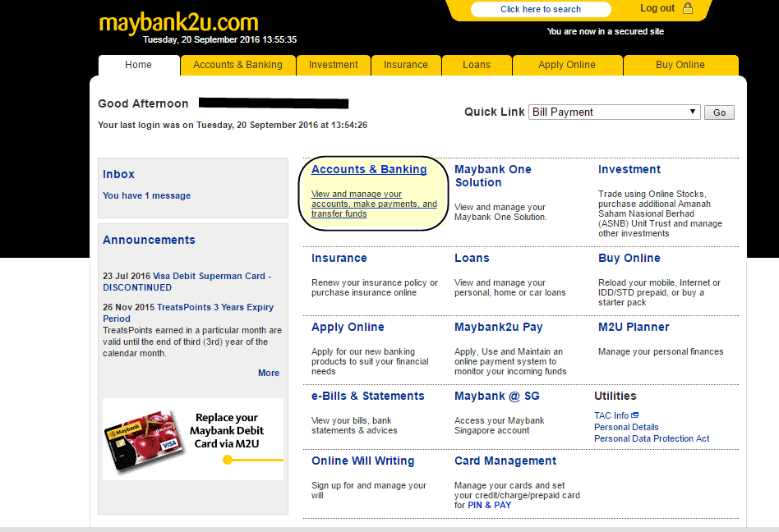This screenshot has height=532, width=779.
Task: Open Accounts & Banking heading link in main panel
Action: (x=369, y=169)
